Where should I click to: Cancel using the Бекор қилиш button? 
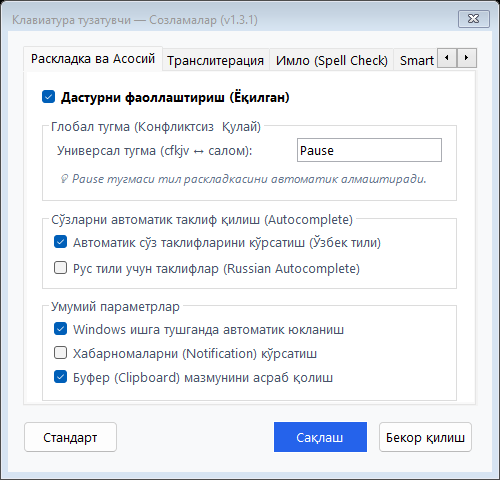coord(425,437)
